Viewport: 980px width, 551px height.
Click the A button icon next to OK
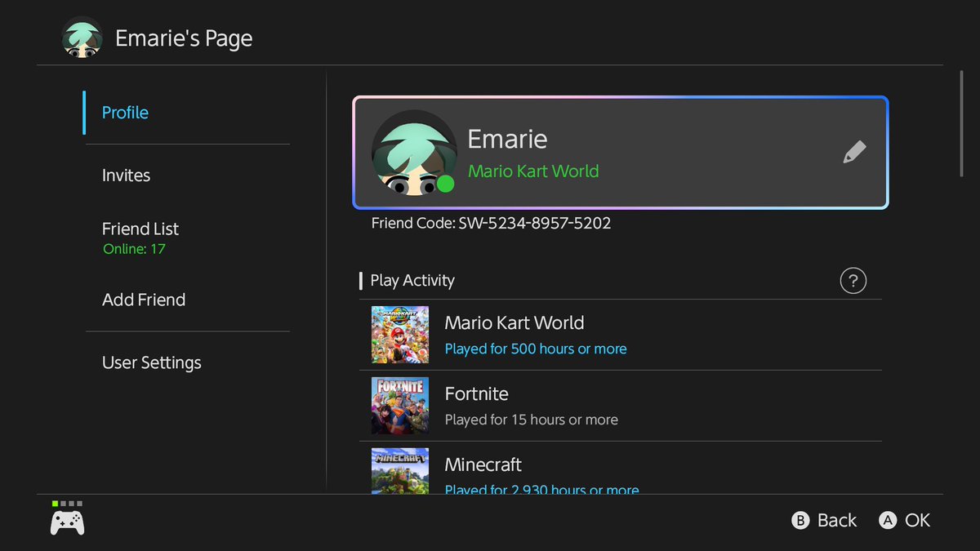(888, 520)
